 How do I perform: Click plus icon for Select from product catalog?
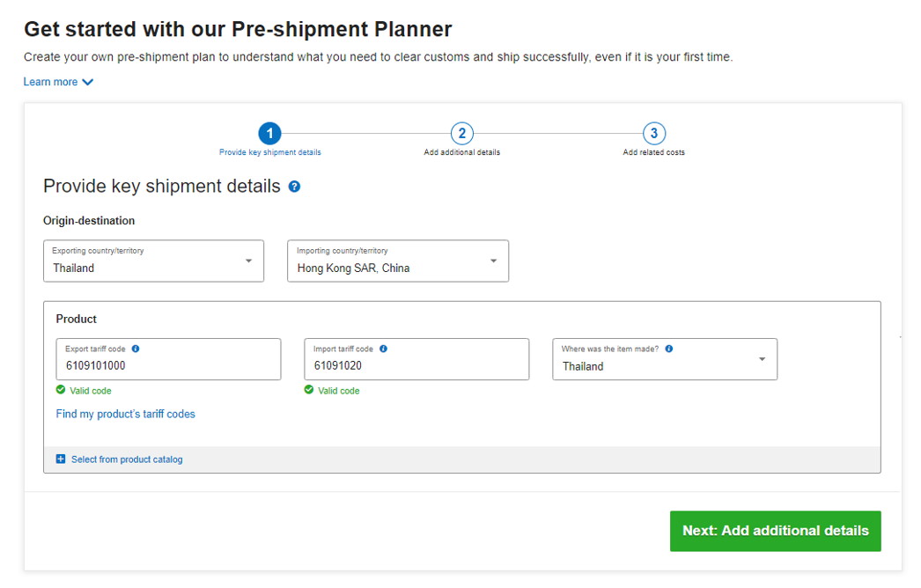[61, 459]
